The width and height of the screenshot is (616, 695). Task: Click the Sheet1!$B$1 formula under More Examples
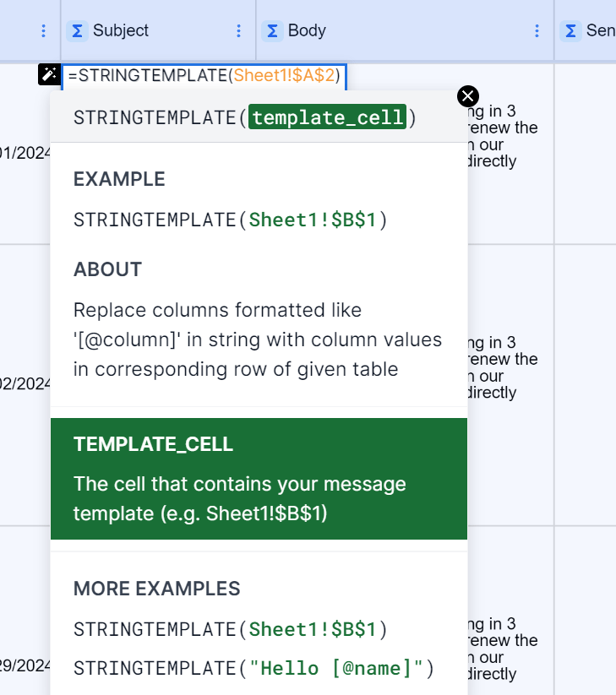[230, 629]
